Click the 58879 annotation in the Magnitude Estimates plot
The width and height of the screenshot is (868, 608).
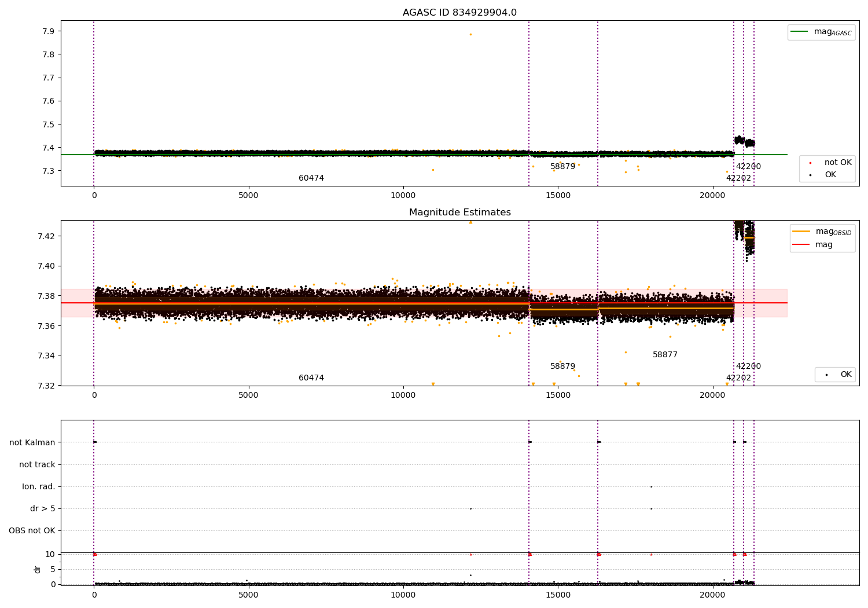(562, 367)
